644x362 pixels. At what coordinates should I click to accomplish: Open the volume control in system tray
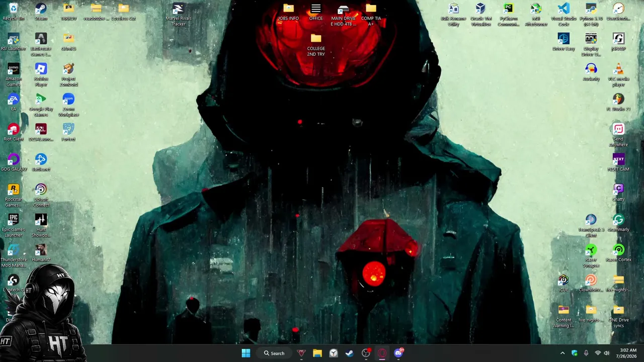click(x=606, y=353)
